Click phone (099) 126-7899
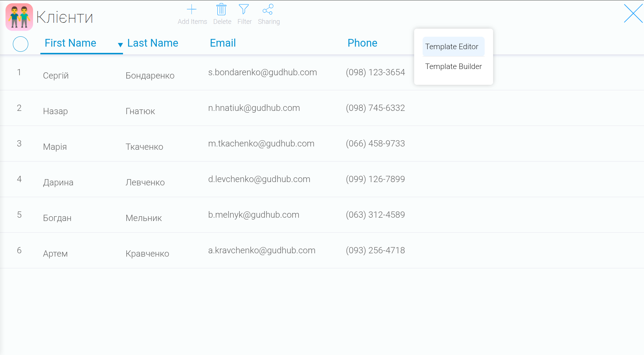The width and height of the screenshot is (644, 355). (375, 179)
